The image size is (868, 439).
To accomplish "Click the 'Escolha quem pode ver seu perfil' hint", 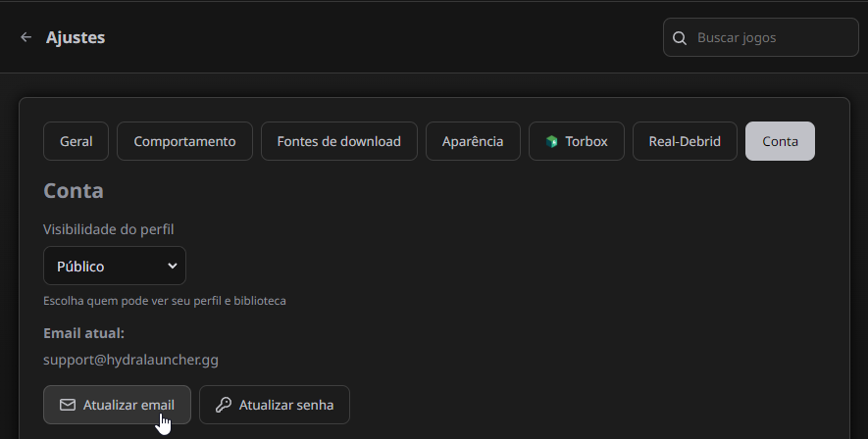I will point(165,301).
